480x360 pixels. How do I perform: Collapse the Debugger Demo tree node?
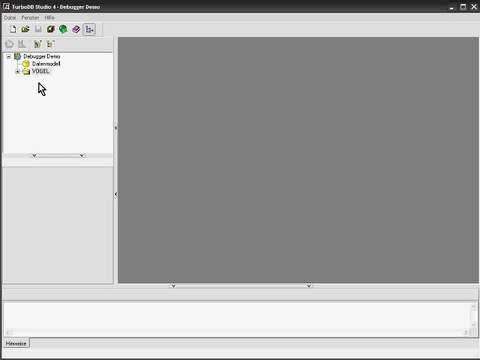[x=9, y=57]
